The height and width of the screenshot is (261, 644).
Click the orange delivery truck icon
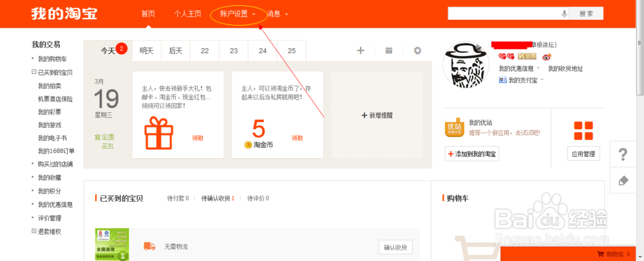pyautogui.click(x=149, y=246)
